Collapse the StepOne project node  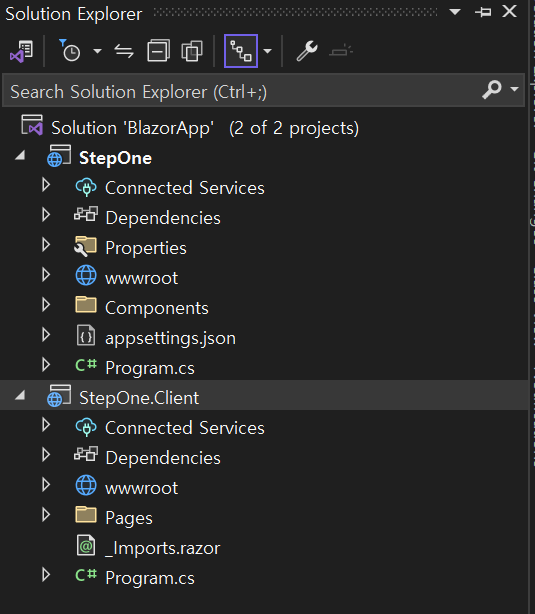(20, 155)
